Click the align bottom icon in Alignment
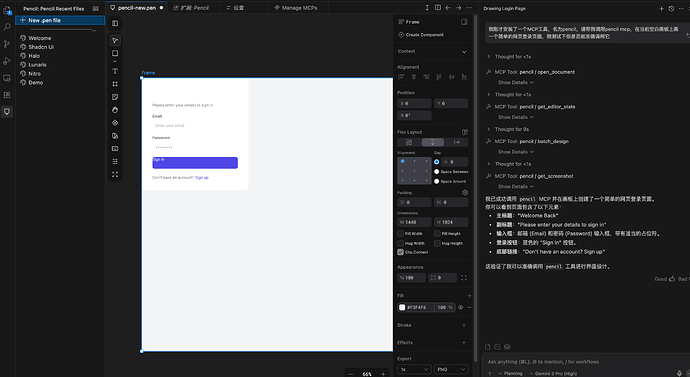690x377 pixels. tap(464, 77)
